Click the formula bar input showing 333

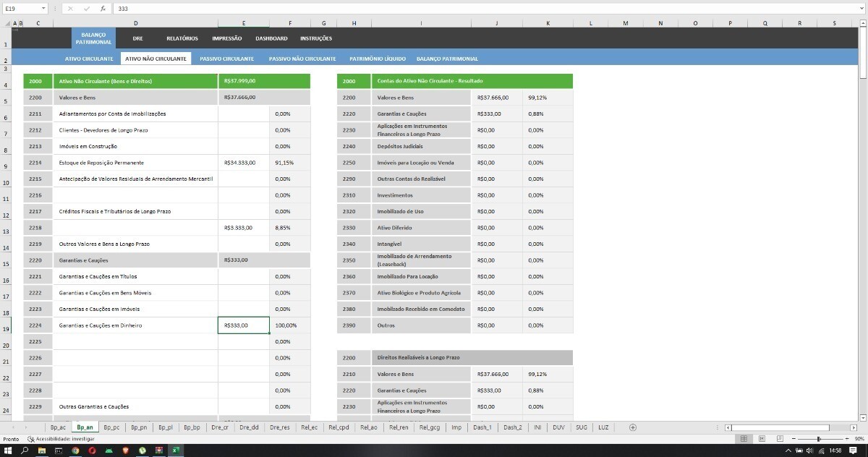[x=434, y=9]
